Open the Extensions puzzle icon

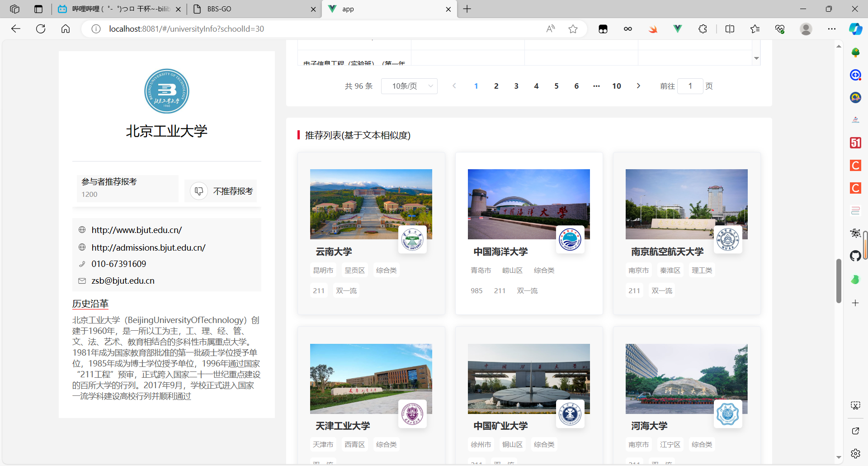click(x=703, y=29)
